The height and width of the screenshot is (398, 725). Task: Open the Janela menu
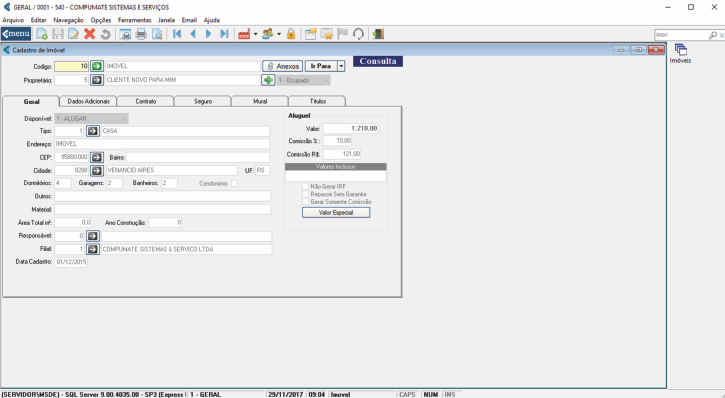tap(166, 20)
